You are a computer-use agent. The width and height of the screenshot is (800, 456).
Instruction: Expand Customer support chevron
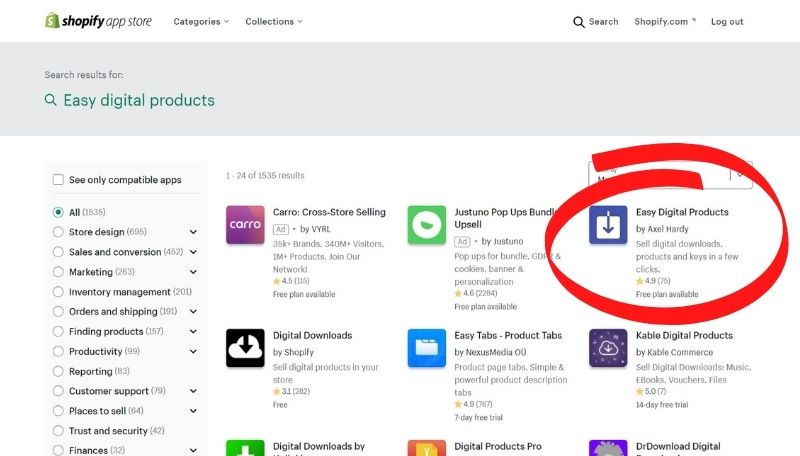193,391
